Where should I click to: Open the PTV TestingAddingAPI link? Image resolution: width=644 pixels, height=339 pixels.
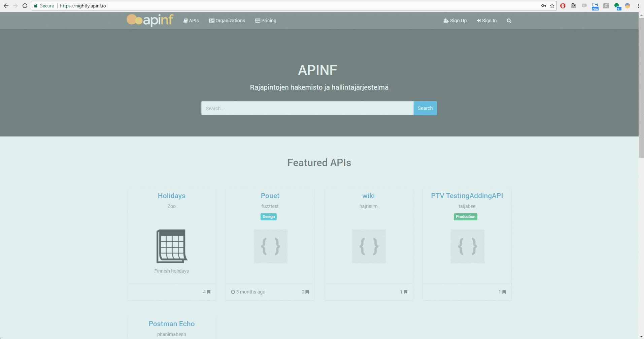[x=467, y=196]
